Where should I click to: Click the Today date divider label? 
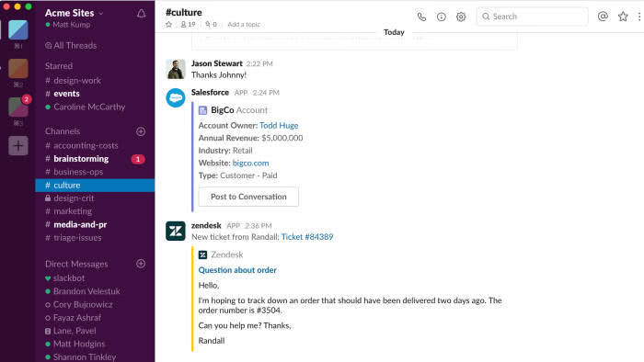tap(394, 32)
